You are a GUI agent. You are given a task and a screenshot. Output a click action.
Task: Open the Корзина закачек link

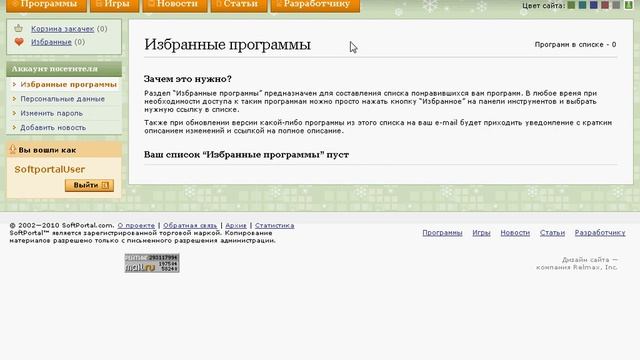(x=62, y=29)
